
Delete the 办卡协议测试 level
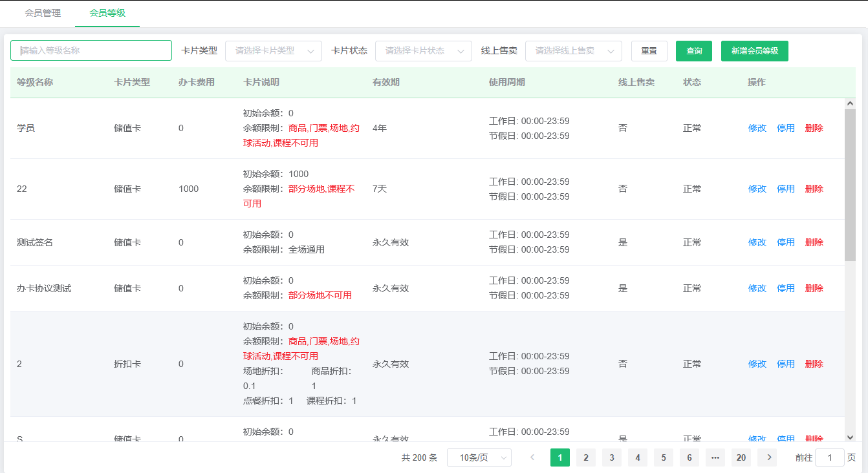pos(814,288)
